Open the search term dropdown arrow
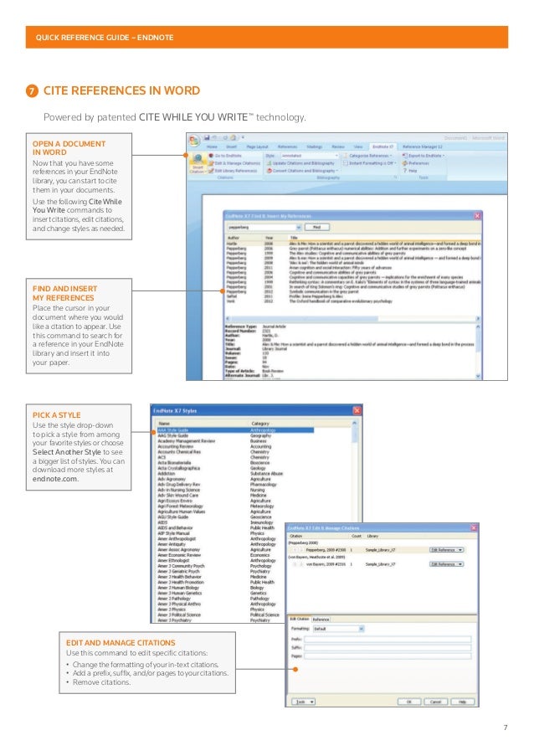 (x=298, y=227)
